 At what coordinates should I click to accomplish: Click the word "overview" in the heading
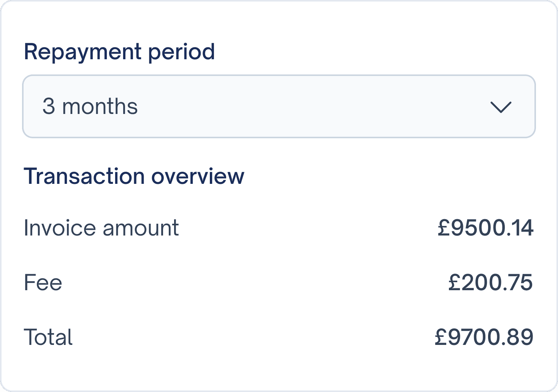click(198, 176)
